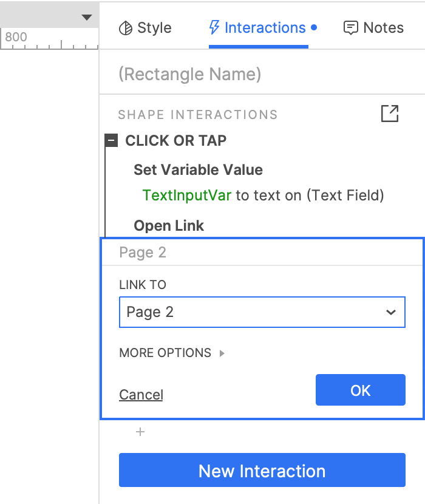Click the plus icon to add action
Image resolution: width=425 pixels, height=504 pixels.
(x=140, y=432)
